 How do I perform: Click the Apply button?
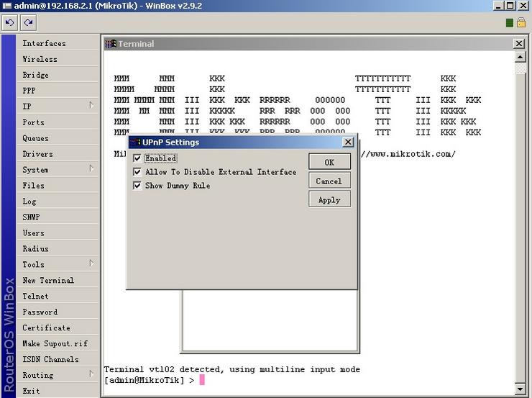click(x=329, y=199)
